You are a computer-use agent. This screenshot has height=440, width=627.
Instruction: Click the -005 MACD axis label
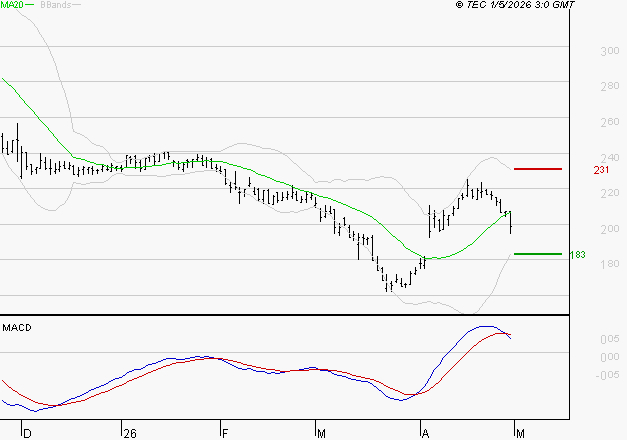607,375
